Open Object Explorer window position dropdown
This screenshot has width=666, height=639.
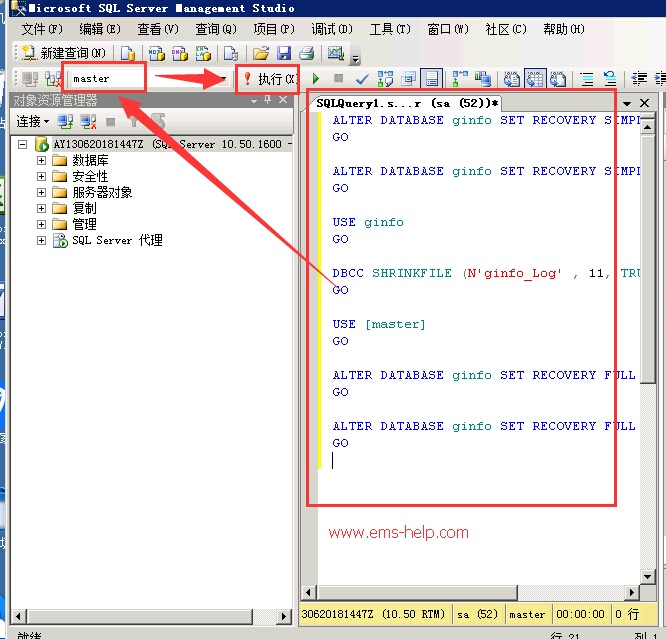click(x=254, y=101)
